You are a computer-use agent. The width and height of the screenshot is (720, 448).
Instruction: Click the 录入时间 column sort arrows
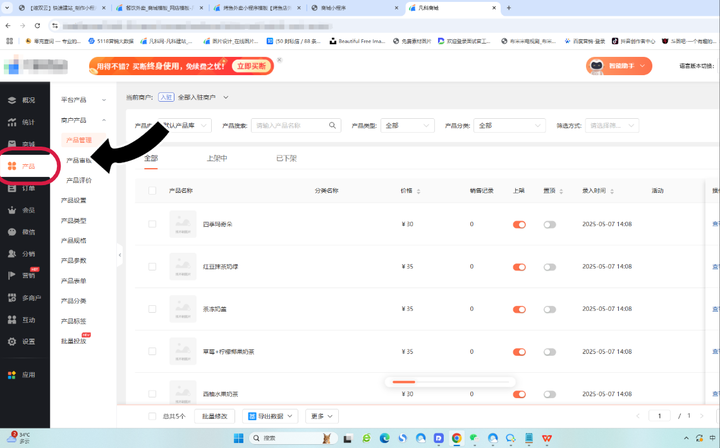[612, 191]
